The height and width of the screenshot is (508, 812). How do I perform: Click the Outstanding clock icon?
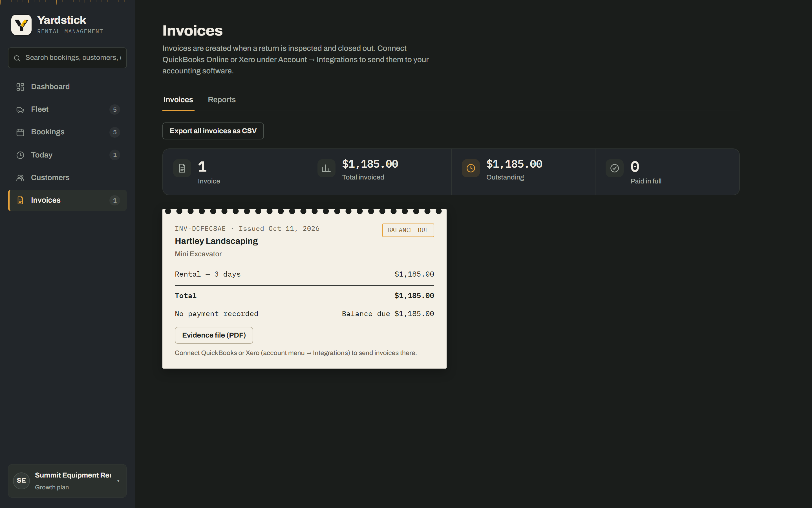pyautogui.click(x=470, y=168)
